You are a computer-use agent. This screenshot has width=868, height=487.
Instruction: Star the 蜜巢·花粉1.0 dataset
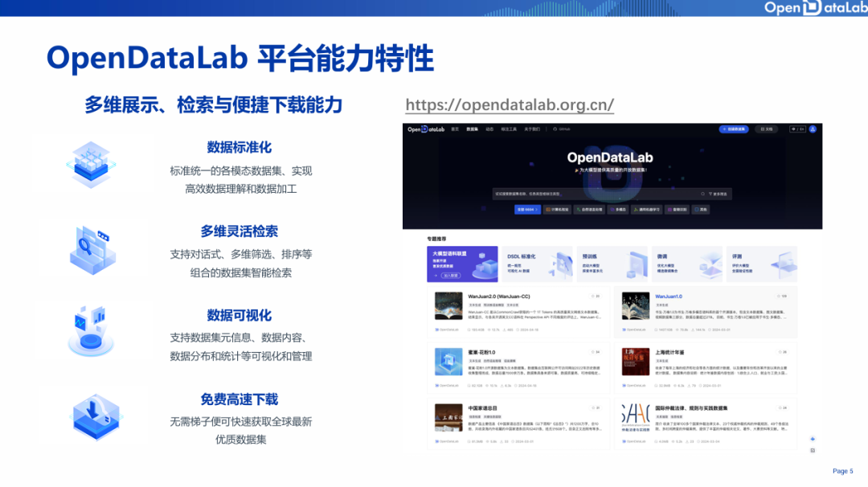click(x=595, y=353)
